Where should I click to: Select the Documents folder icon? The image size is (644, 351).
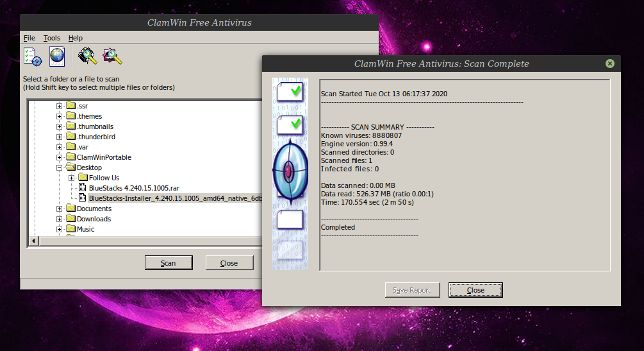[70, 208]
